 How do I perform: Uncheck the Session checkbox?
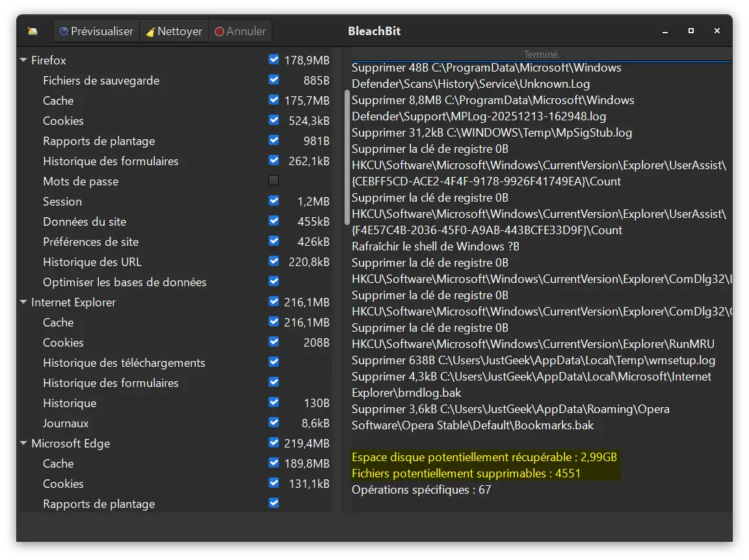point(274,200)
